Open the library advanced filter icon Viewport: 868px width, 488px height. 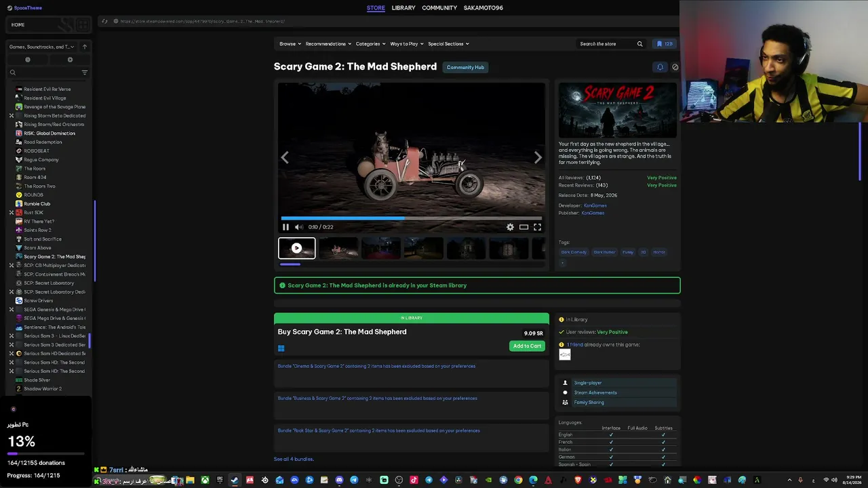click(85, 73)
